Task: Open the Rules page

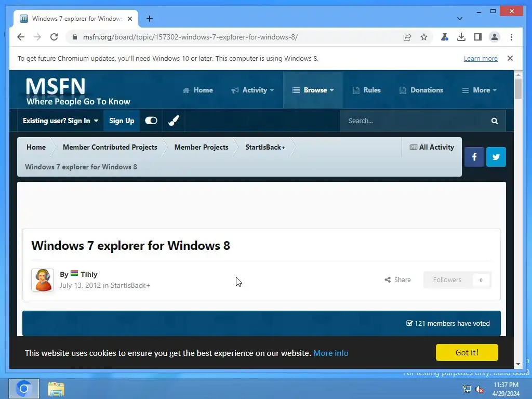Action: pos(366,90)
